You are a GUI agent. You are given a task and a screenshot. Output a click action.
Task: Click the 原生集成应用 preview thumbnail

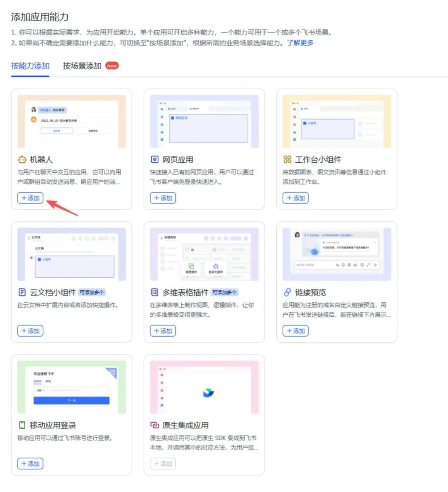pos(204,387)
